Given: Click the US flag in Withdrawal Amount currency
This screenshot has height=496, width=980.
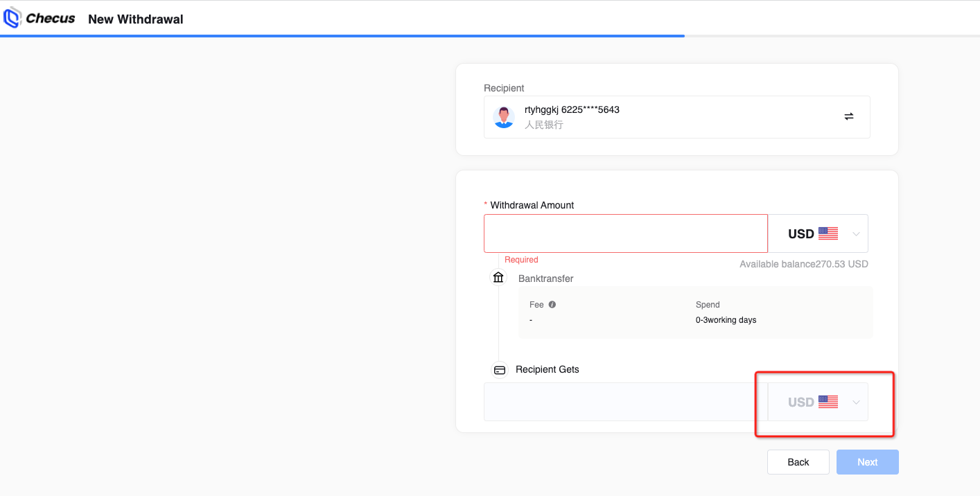Looking at the screenshot, I should click(x=828, y=233).
